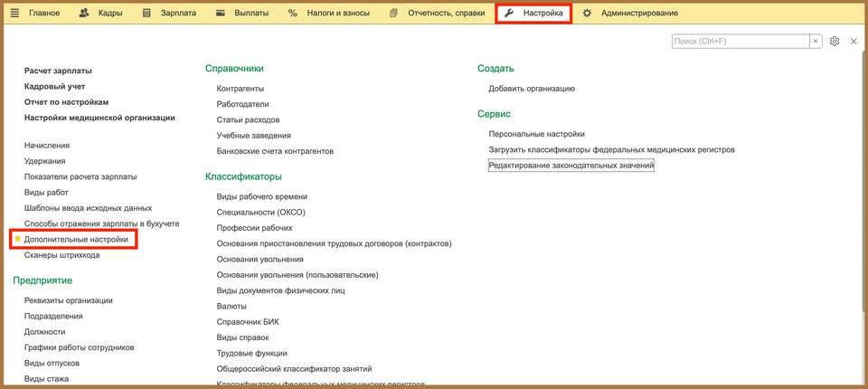The height and width of the screenshot is (389, 868).
Task: Open Виды документов физических лиц
Action: (x=281, y=290)
